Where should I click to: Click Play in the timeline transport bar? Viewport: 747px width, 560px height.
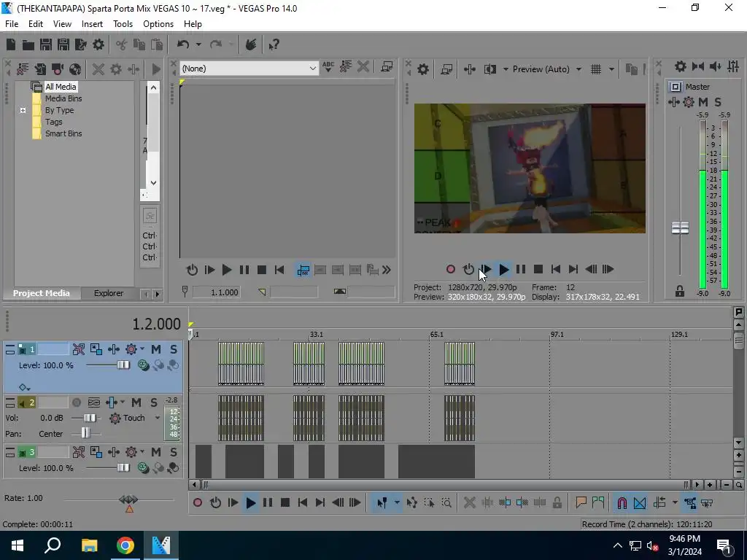click(x=251, y=502)
